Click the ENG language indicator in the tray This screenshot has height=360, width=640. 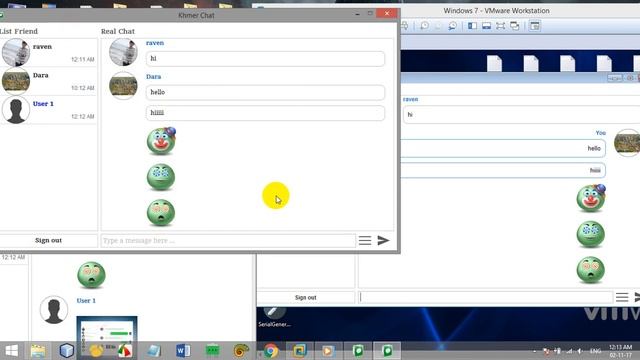[595, 351]
